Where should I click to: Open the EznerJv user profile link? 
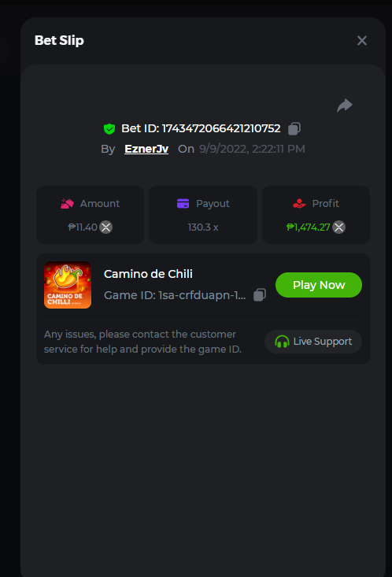click(x=146, y=149)
